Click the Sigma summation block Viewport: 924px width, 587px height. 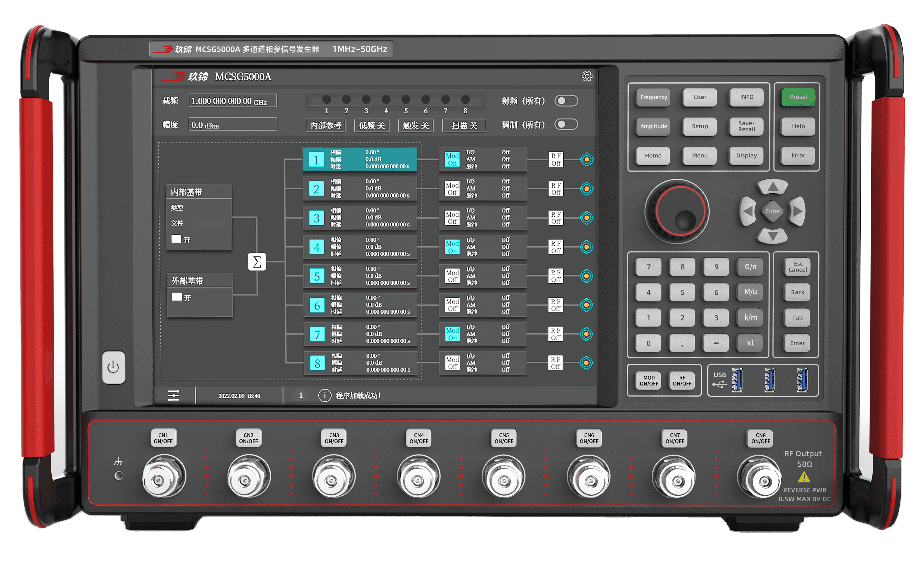tap(257, 262)
